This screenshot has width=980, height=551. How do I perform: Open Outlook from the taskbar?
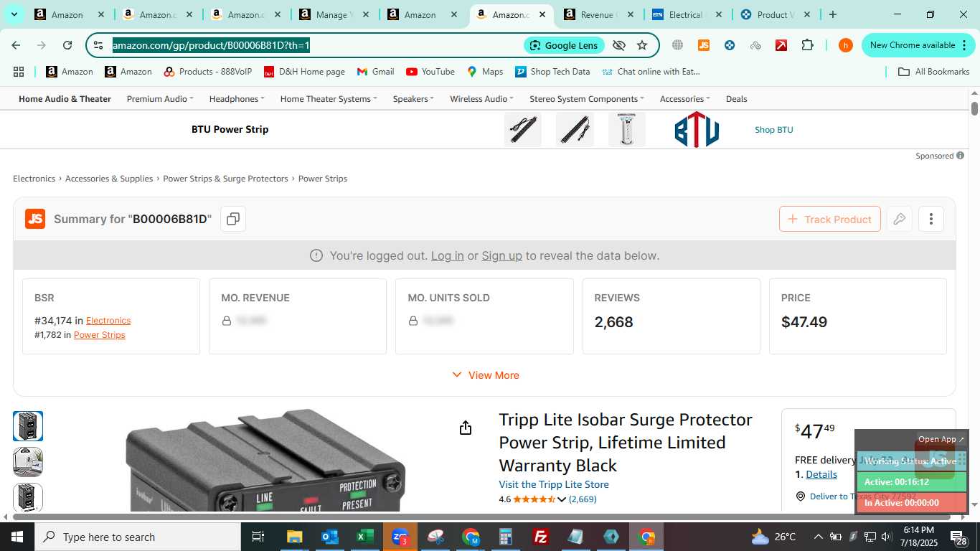click(329, 537)
